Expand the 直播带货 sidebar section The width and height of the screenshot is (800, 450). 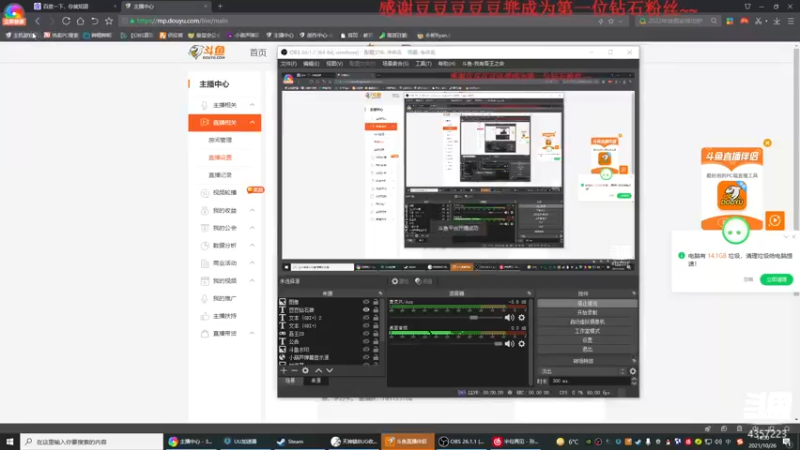click(x=252, y=333)
